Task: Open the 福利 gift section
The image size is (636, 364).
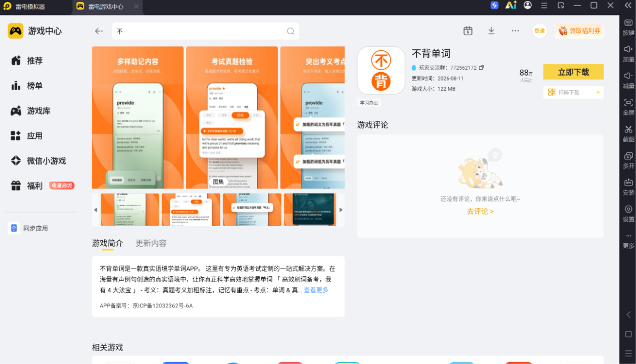Action: [27, 186]
